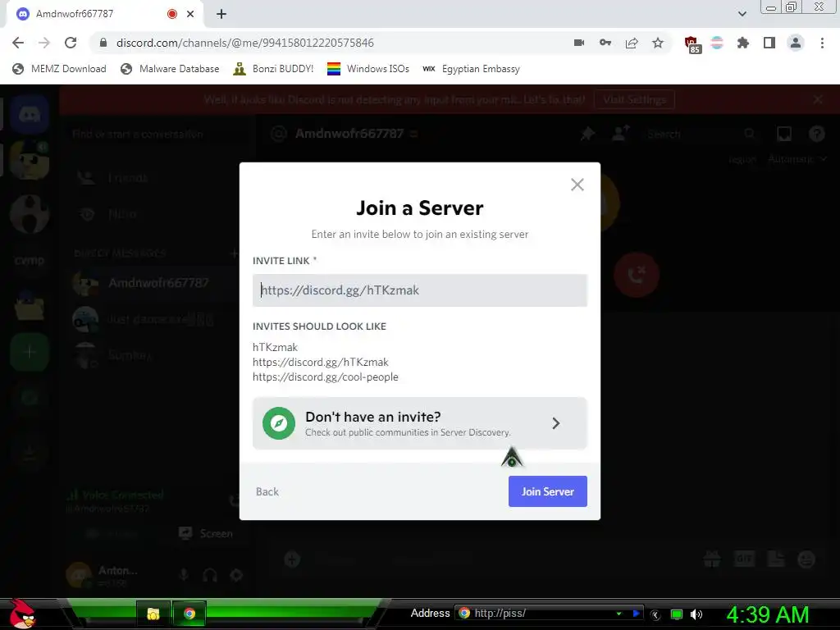Click the green compass Server Discovery icon
Screen dimensions: 840x630
(x=279, y=423)
